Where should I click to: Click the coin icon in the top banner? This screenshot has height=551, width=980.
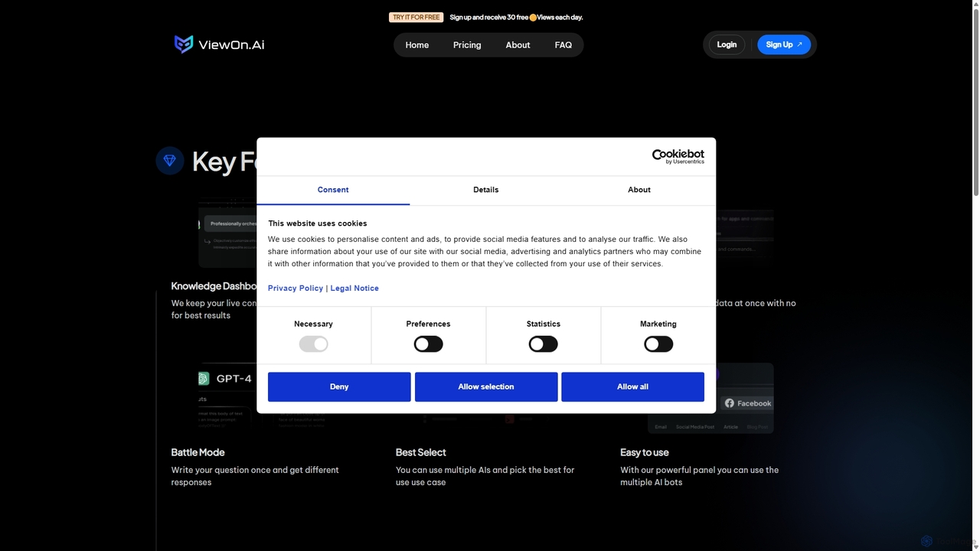tap(533, 17)
